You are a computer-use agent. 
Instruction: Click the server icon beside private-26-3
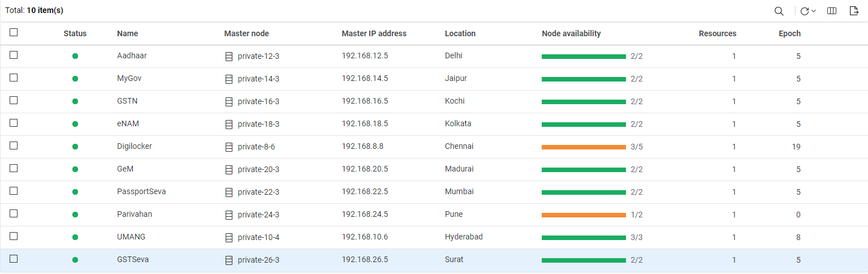(229, 260)
